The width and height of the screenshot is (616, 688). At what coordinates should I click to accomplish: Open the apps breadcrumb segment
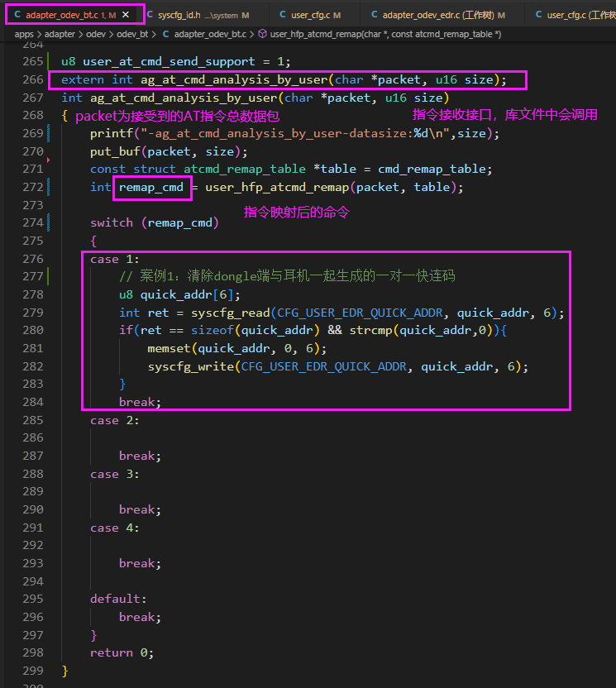coord(24,34)
